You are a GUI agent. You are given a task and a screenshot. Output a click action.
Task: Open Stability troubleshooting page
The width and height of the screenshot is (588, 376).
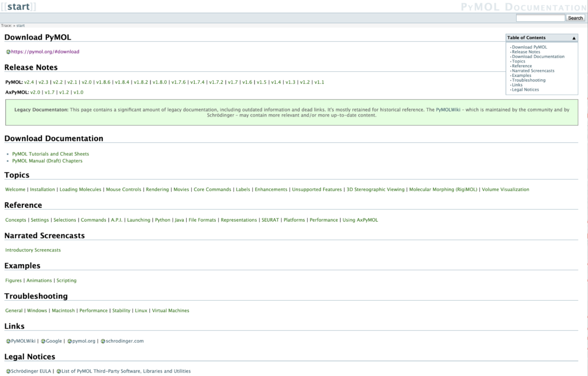121,311
